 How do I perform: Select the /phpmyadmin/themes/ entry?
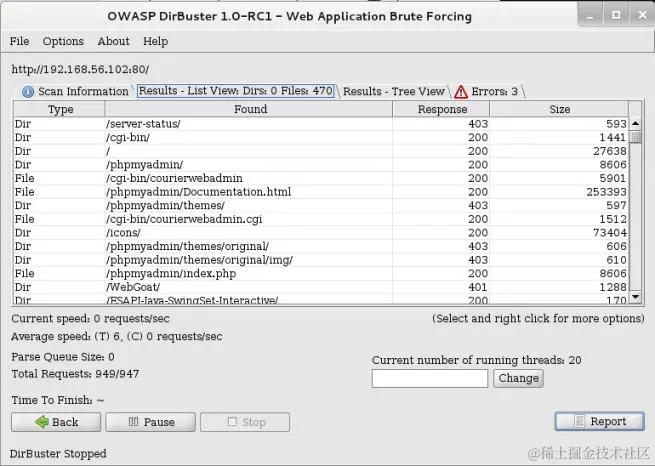[321, 205]
